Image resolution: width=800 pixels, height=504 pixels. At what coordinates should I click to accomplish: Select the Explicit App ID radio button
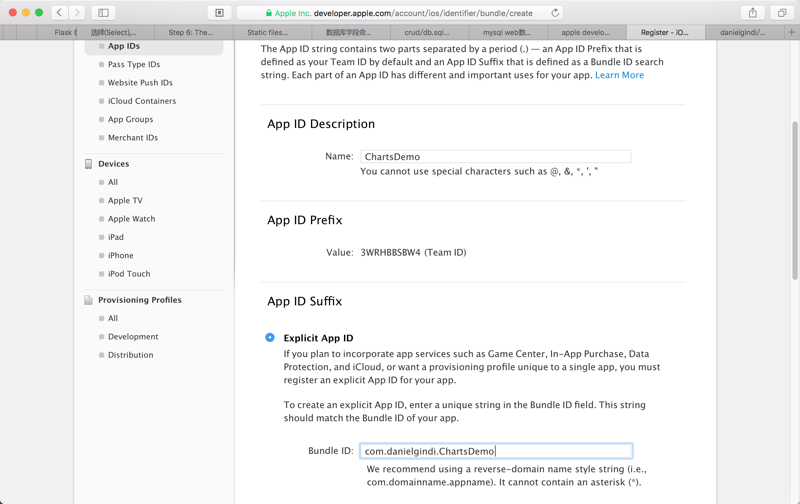click(x=270, y=338)
